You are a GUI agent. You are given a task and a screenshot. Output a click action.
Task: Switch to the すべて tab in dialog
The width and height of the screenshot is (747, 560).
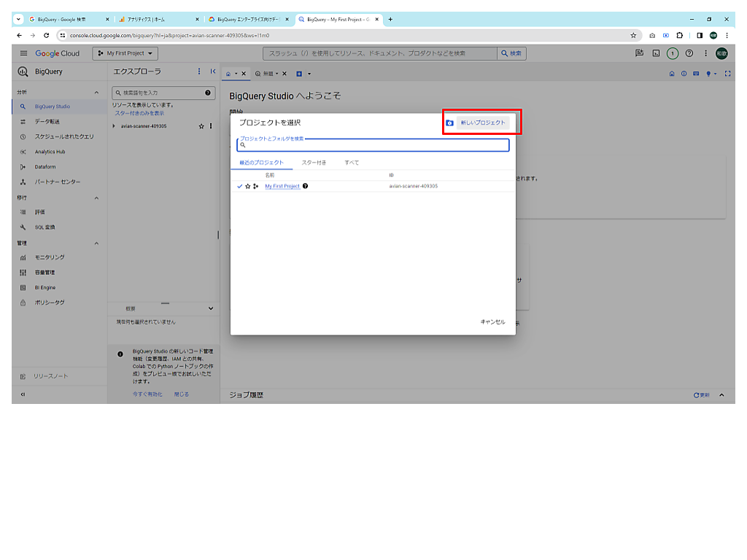coord(352,163)
